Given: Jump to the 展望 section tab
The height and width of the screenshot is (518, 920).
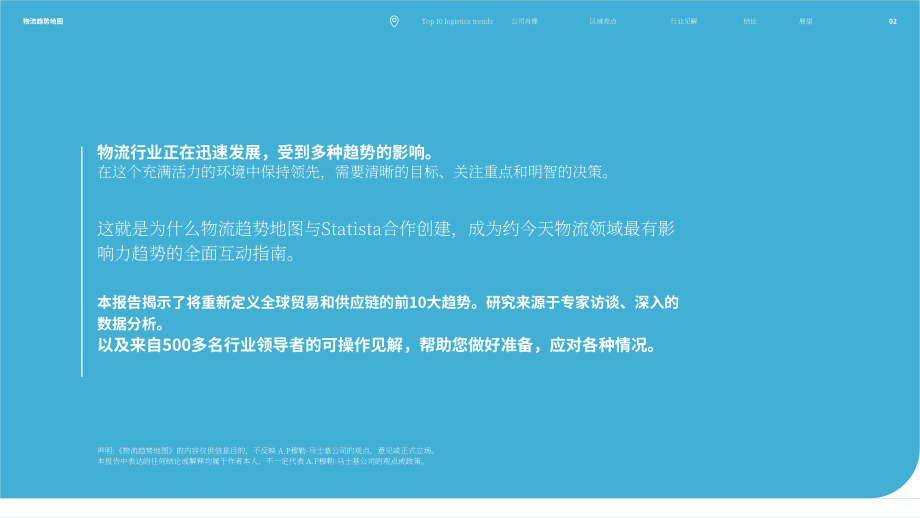Looking at the screenshot, I should click(x=806, y=21).
